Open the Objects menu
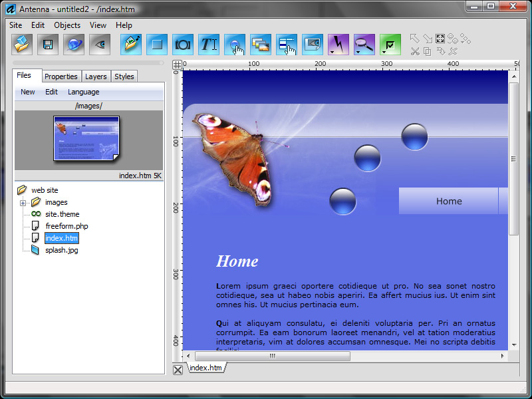 (x=67, y=25)
